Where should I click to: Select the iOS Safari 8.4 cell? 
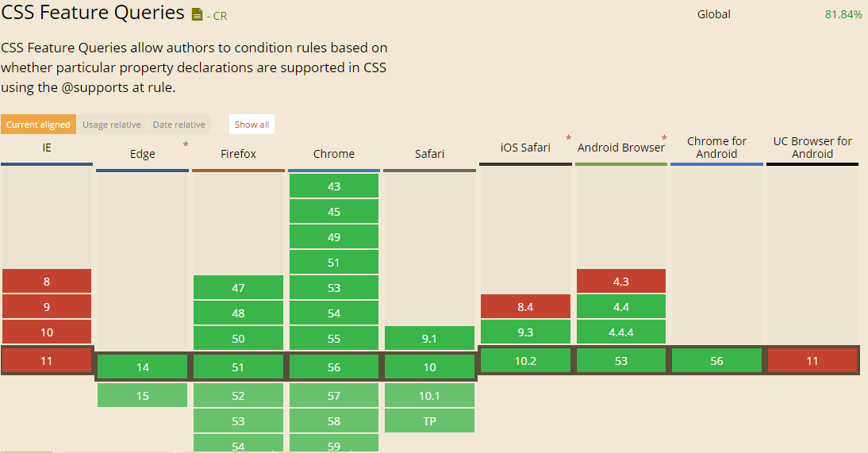point(525,307)
